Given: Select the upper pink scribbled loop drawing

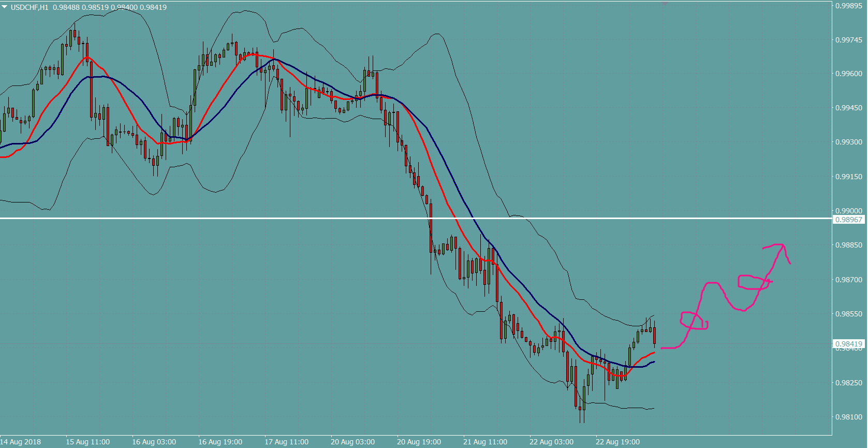Looking at the screenshot, I should [x=754, y=282].
